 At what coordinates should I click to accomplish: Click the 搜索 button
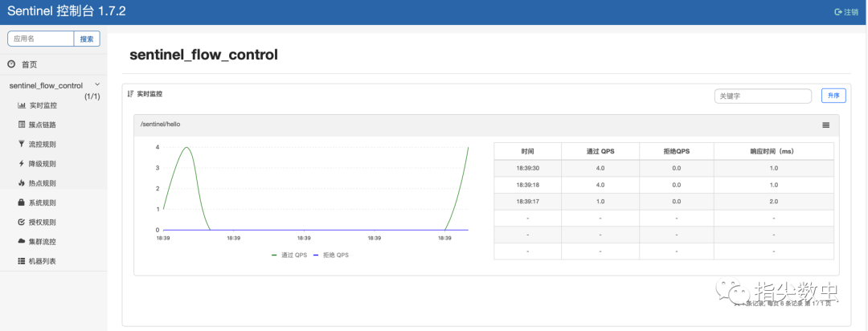87,39
